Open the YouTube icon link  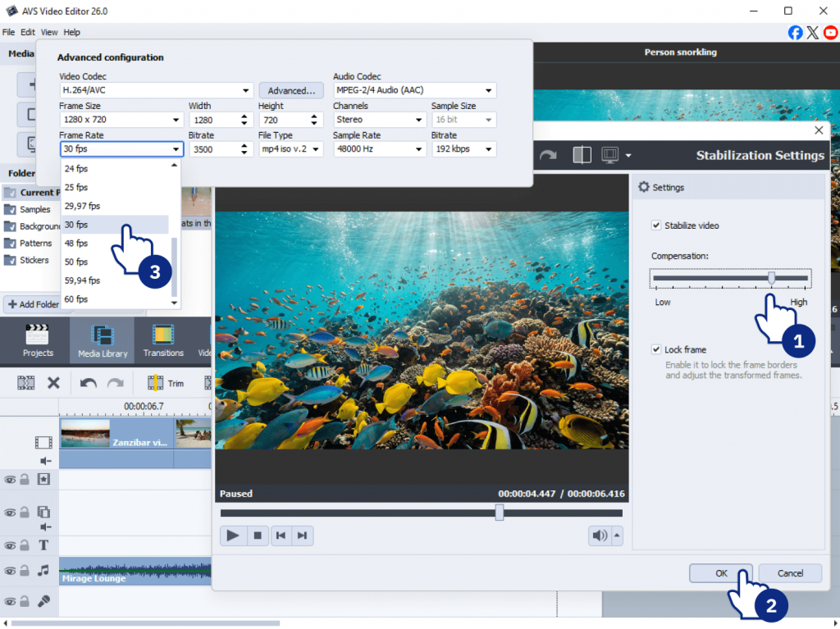[x=830, y=32]
